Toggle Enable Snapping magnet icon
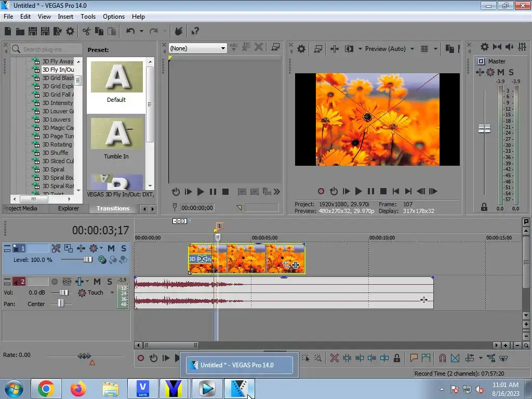Viewport: 532px width, 399px height. click(443, 358)
